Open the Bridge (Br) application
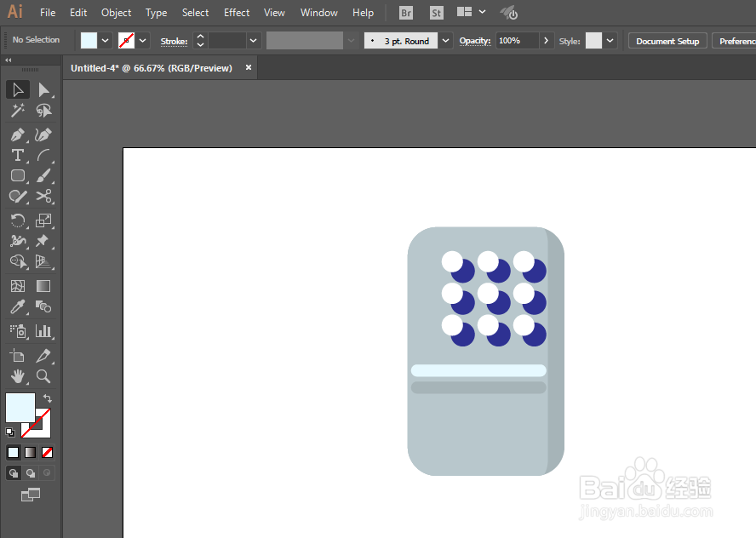The image size is (756, 538). pyautogui.click(x=406, y=13)
